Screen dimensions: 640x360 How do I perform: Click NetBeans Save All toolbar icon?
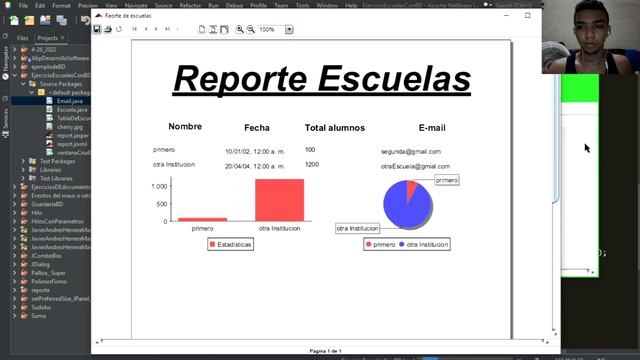tap(61, 20)
